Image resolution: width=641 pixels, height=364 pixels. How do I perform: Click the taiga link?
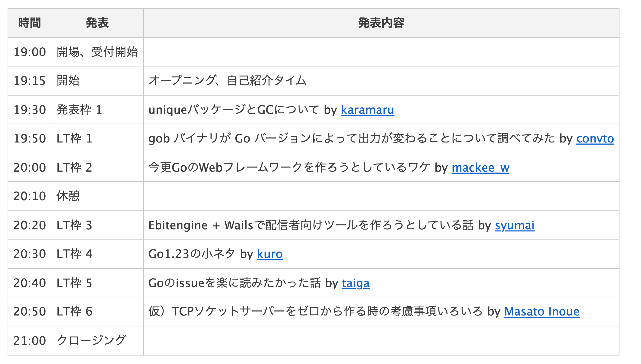pos(355,283)
